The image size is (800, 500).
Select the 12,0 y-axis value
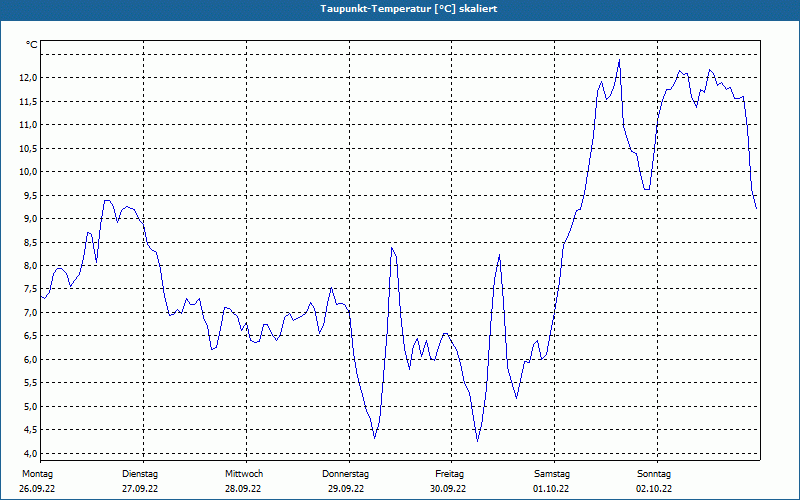coord(28,78)
